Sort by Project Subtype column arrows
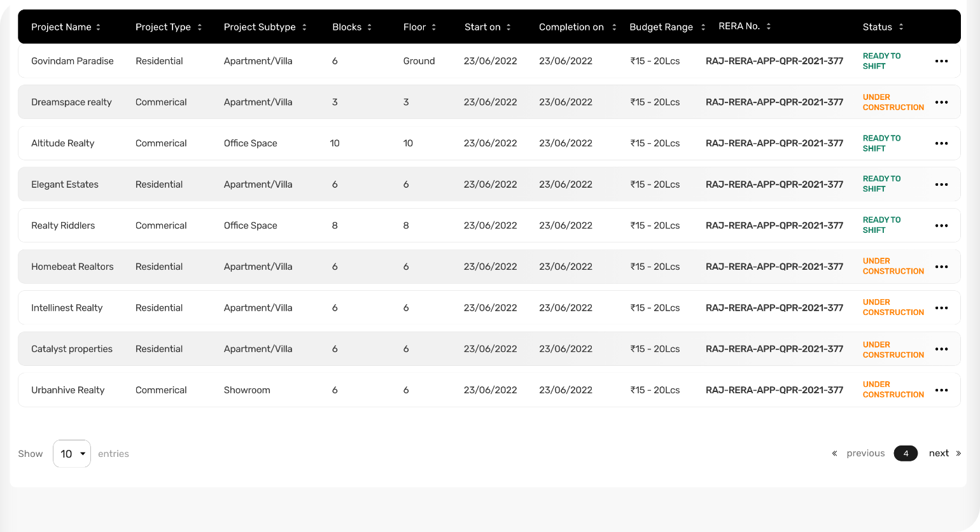980x532 pixels. (304, 27)
